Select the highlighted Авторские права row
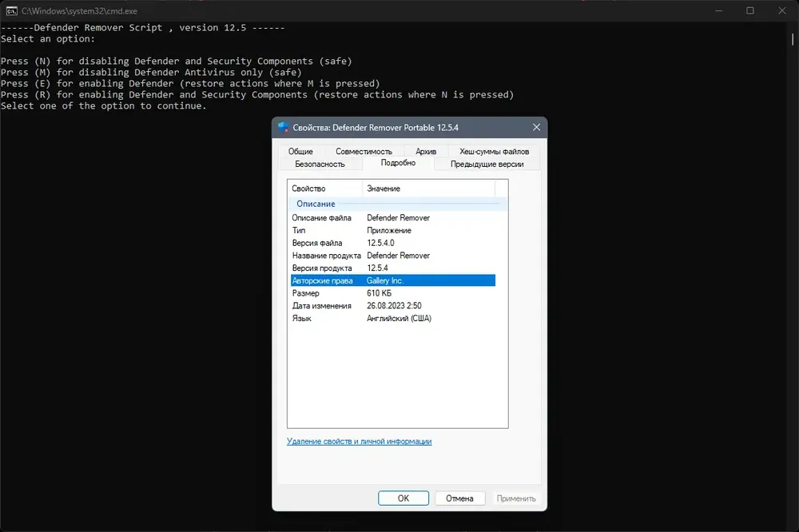The height and width of the screenshot is (532, 799). [x=393, y=280]
